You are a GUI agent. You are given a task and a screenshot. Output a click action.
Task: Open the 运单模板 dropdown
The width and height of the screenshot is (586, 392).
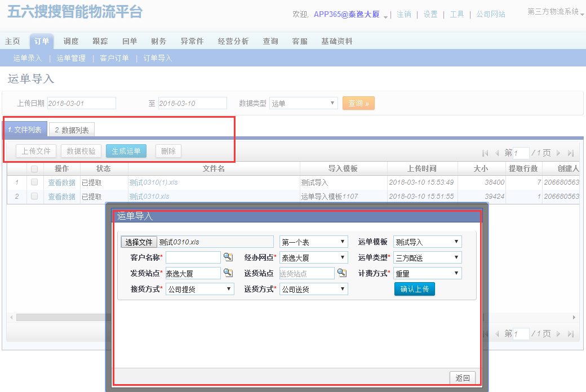(x=427, y=242)
